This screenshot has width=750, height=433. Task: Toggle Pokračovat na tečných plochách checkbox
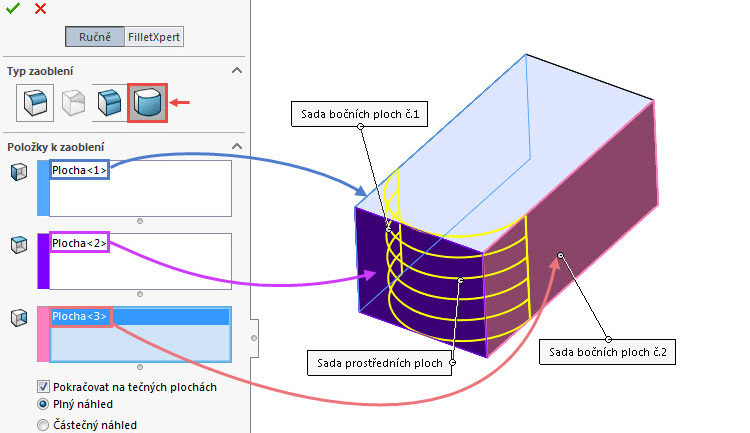tap(43, 387)
